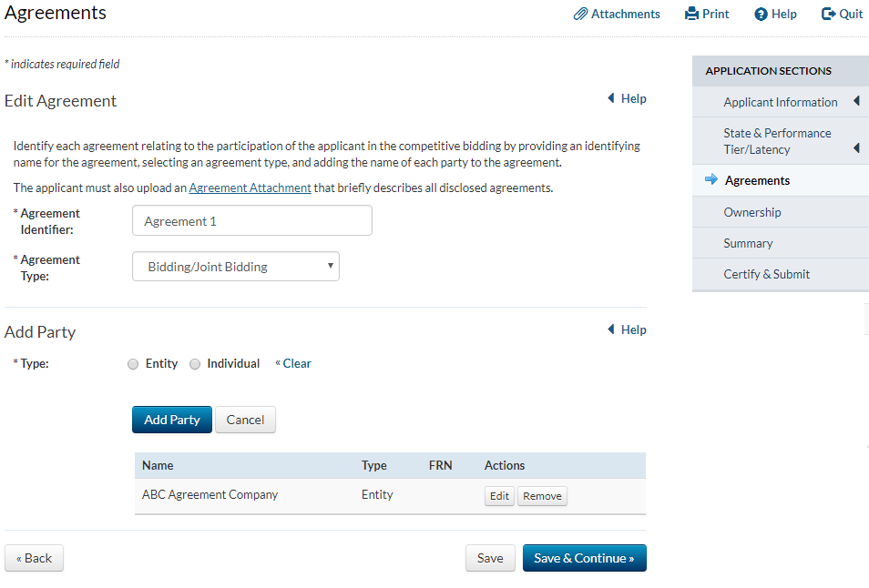Viewport: 869px width, 588px height.
Task: Expand State & Performance Tier/Latency arrow
Action: pos(856,148)
